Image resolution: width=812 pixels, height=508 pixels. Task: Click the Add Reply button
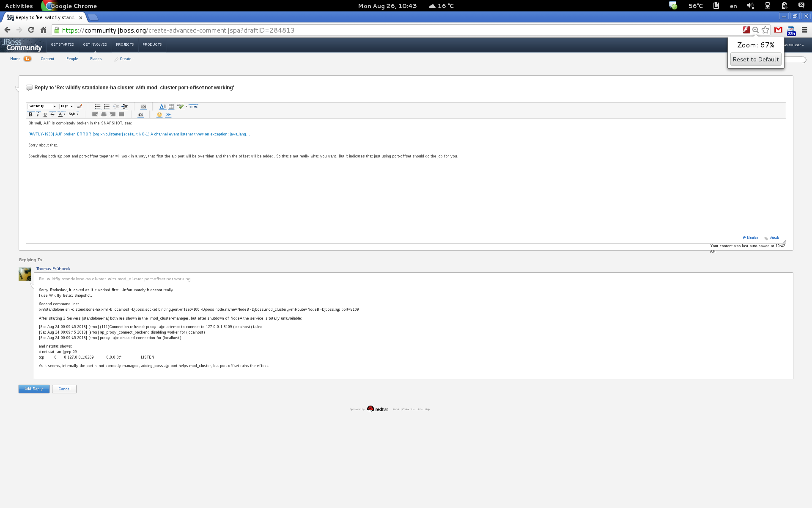(x=34, y=389)
